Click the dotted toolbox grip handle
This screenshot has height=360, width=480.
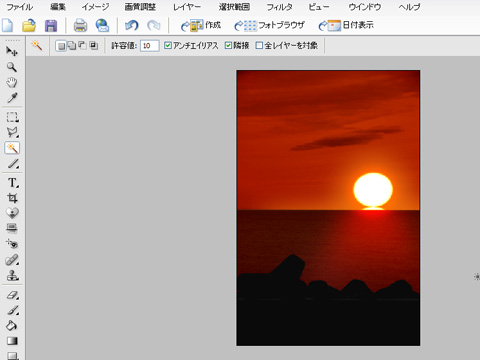[x=13, y=40]
